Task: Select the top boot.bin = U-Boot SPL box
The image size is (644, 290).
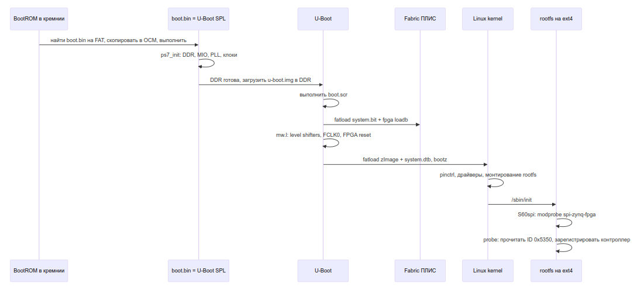Action: [198, 19]
